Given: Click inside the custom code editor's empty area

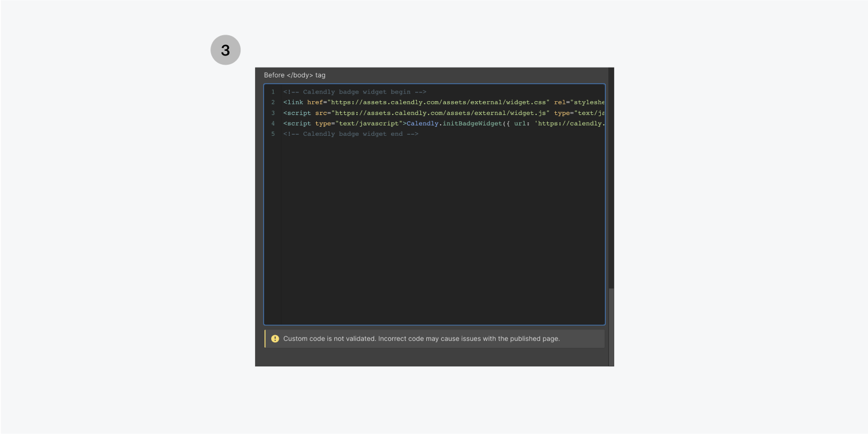Looking at the screenshot, I should [443, 231].
